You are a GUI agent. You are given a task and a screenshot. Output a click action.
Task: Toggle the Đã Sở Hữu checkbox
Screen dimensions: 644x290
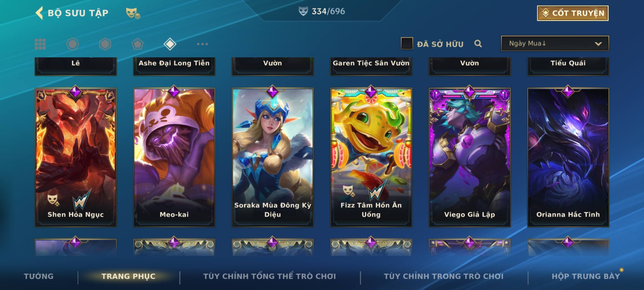[407, 44]
